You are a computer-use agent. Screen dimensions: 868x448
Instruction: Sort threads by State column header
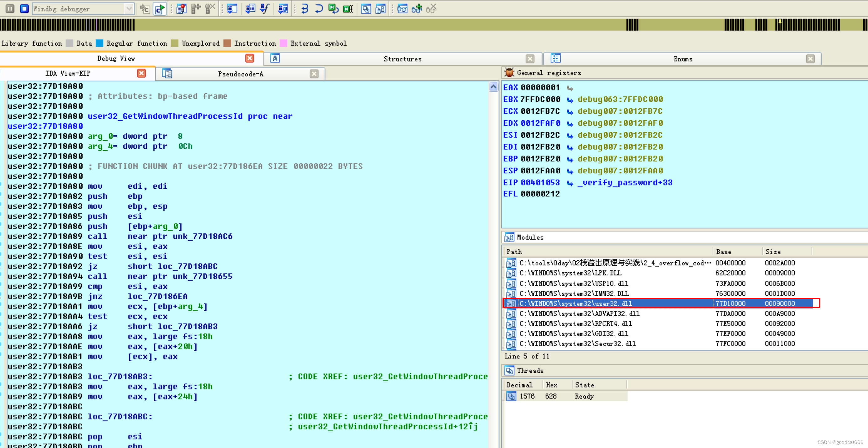click(599, 385)
